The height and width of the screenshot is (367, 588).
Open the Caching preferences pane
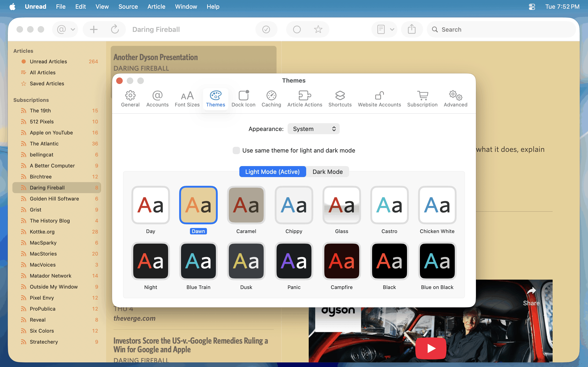coord(271,99)
